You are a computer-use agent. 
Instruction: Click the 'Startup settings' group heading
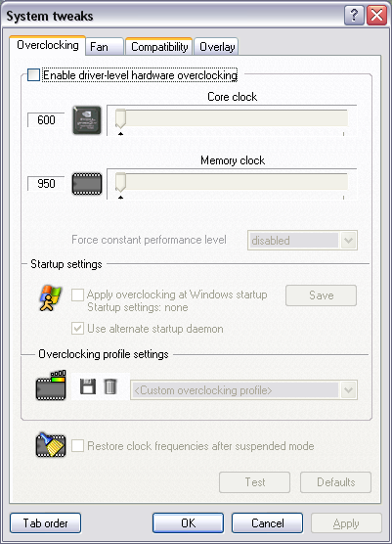pos(66,264)
